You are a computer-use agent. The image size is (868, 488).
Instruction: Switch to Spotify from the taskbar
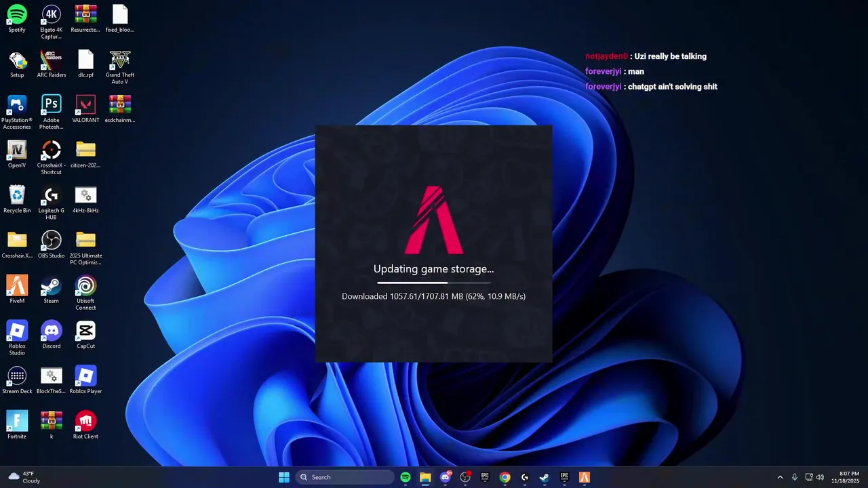pos(406,477)
